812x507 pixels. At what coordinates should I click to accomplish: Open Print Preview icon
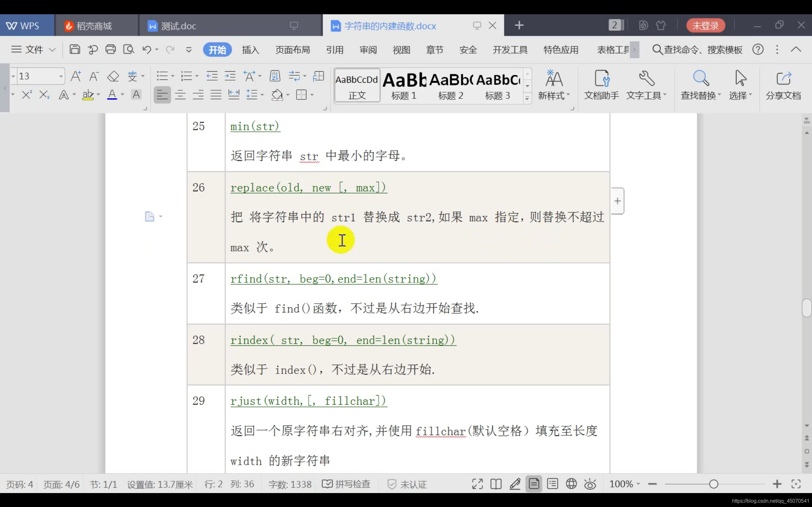pos(128,50)
